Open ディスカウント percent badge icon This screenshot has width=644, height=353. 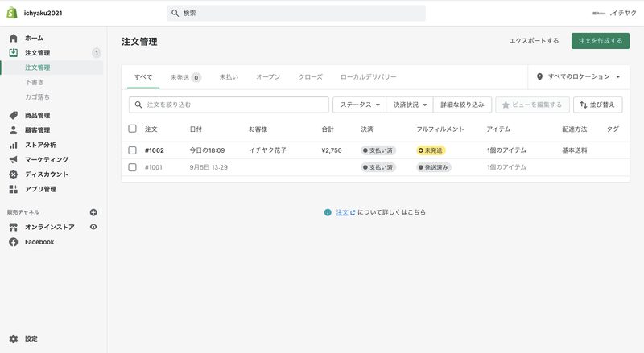pyautogui.click(x=14, y=174)
